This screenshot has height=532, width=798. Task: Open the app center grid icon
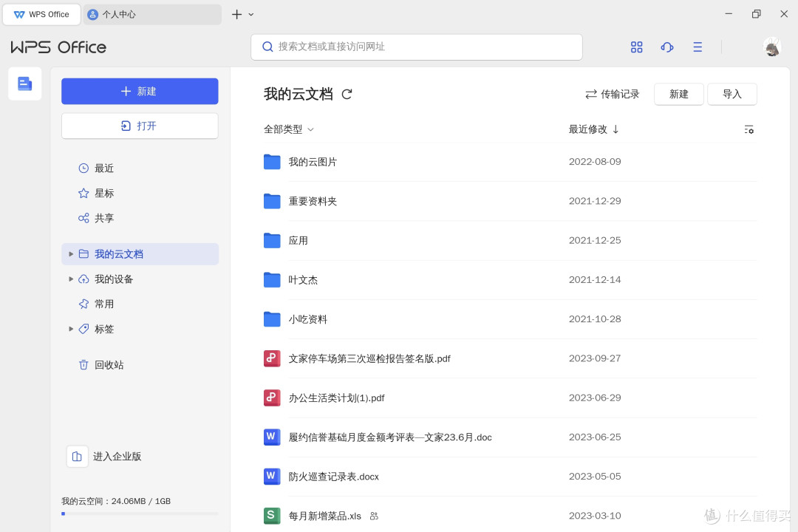[x=636, y=47]
